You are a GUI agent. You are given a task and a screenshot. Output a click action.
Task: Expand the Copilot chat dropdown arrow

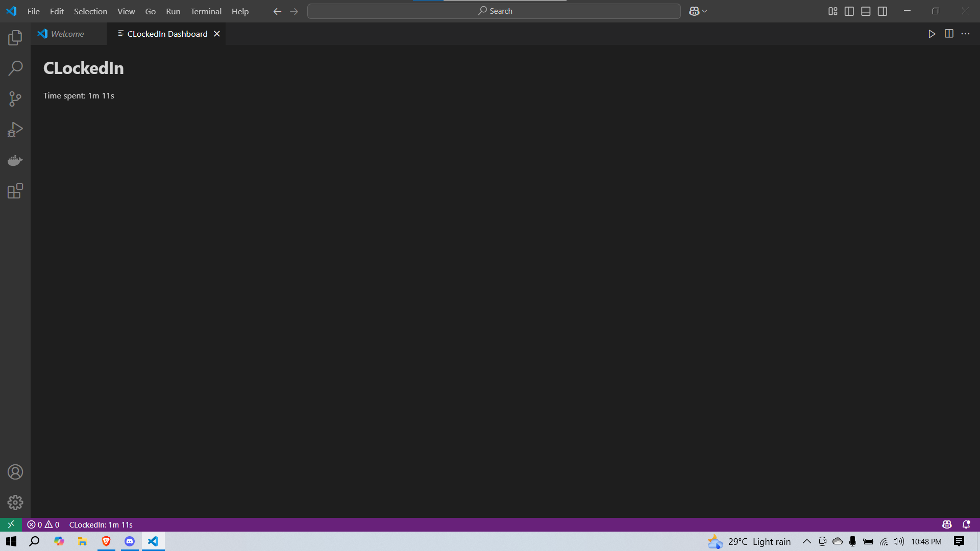705,11
